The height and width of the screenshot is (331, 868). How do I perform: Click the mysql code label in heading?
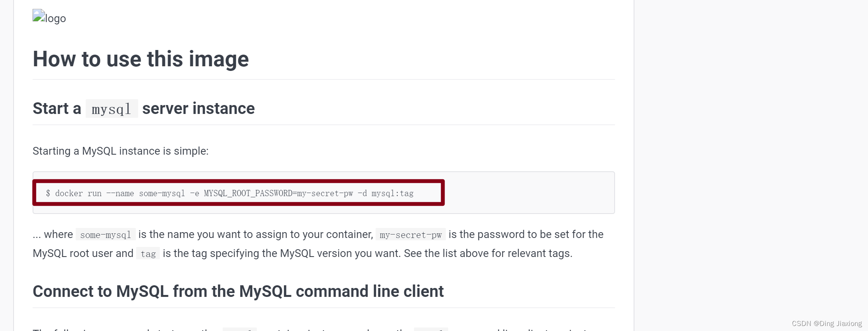click(111, 109)
